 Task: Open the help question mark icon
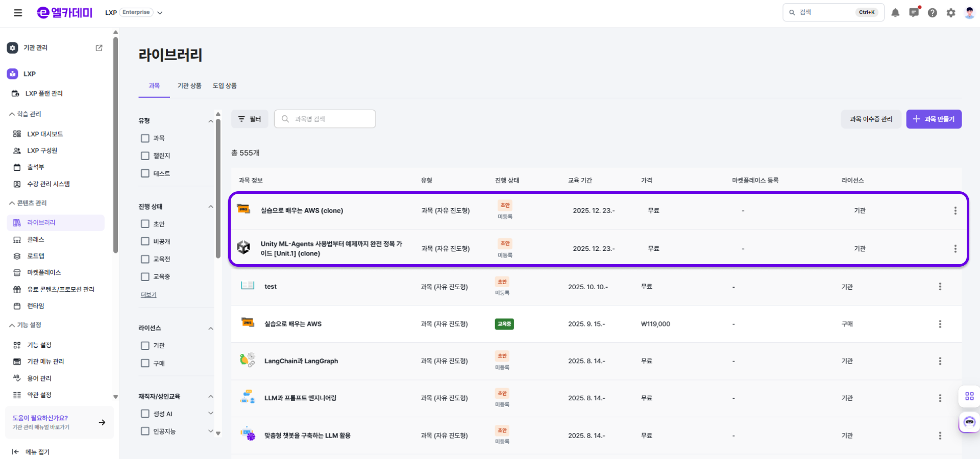(x=932, y=13)
